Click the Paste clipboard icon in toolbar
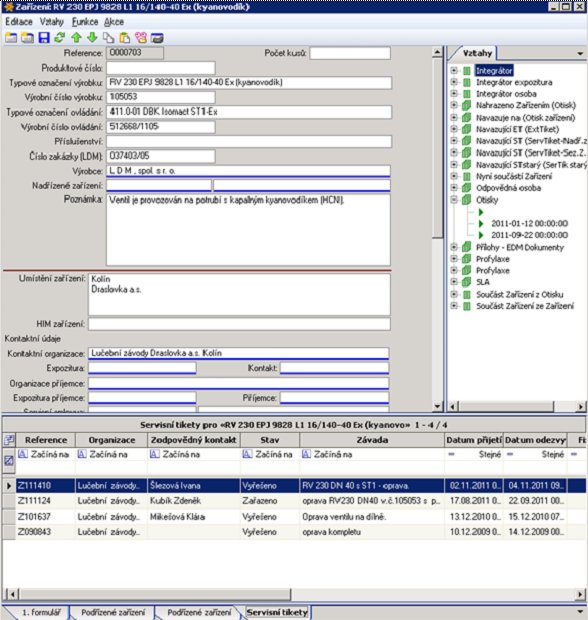This screenshot has width=588, height=620. (x=125, y=38)
